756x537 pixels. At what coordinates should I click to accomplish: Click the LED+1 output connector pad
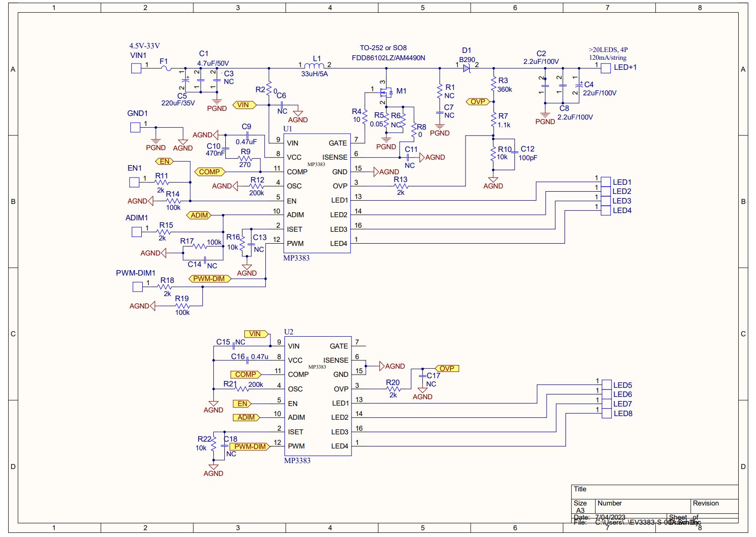pyautogui.click(x=606, y=68)
